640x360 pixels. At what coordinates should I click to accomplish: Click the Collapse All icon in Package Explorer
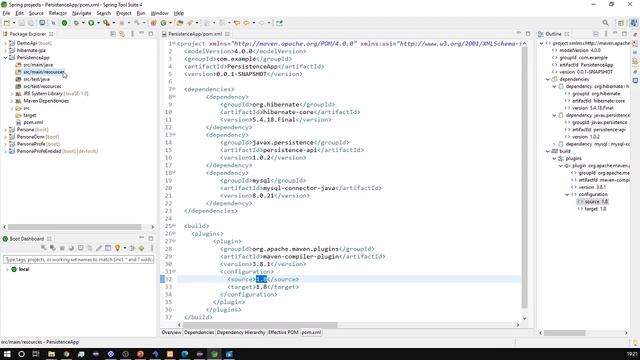tap(113, 34)
